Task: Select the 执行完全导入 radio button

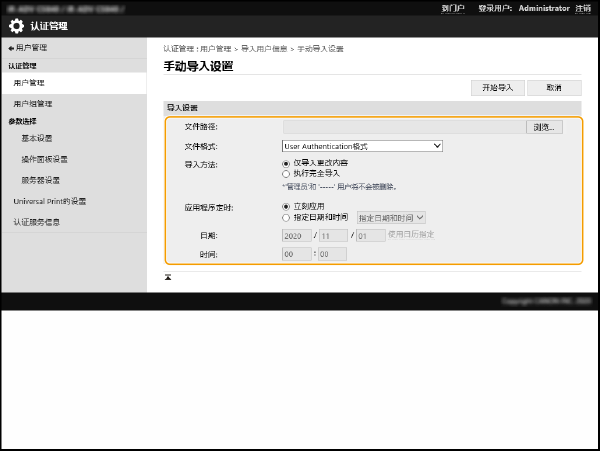Action: (287, 173)
